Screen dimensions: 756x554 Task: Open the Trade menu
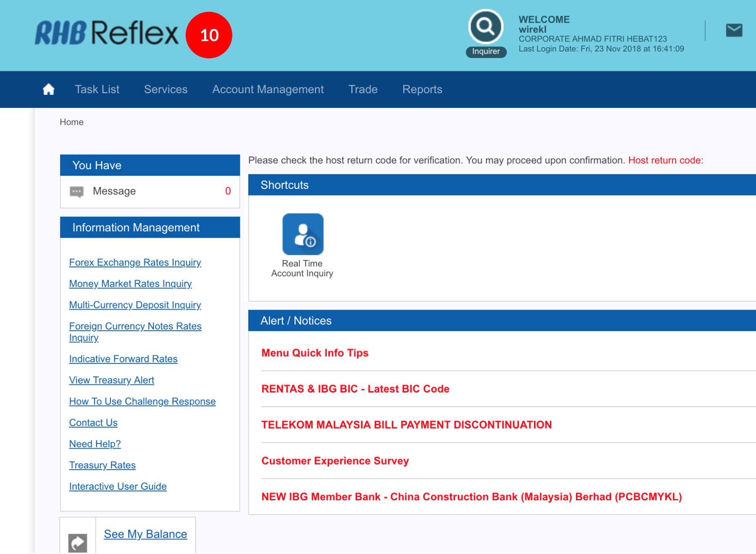363,89
